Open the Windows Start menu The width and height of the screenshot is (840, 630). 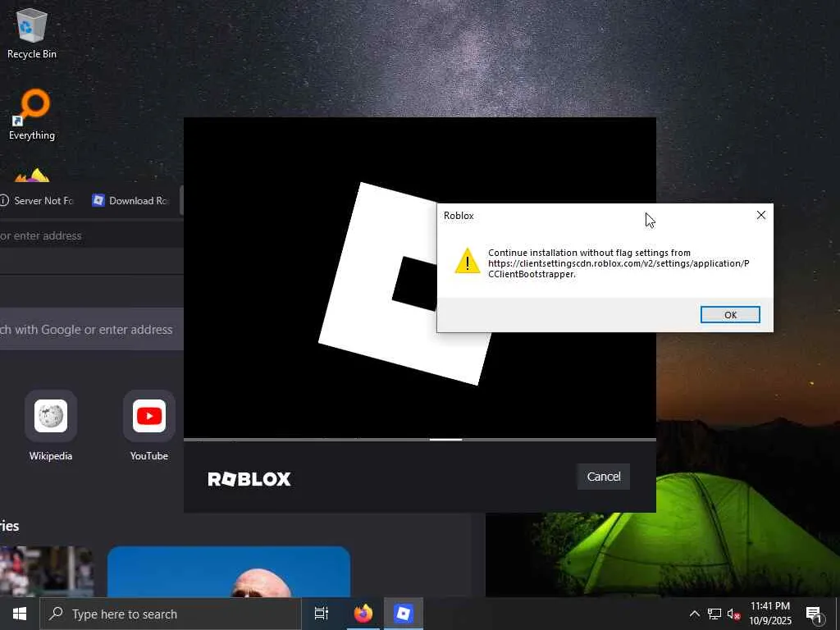[20, 614]
